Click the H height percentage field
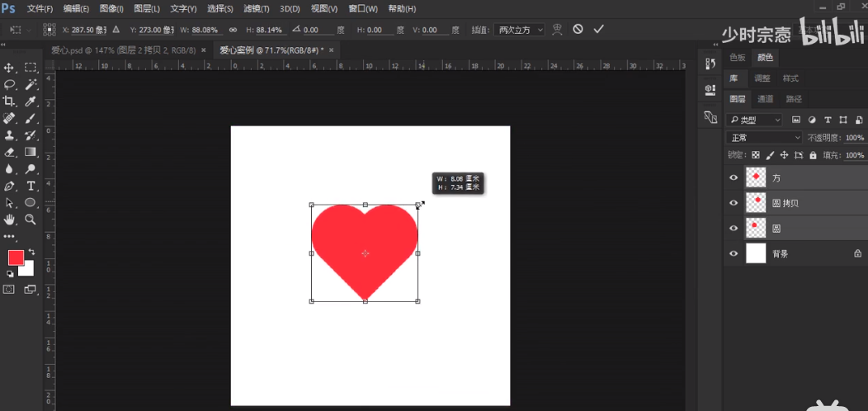868x411 pixels. point(271,30)
